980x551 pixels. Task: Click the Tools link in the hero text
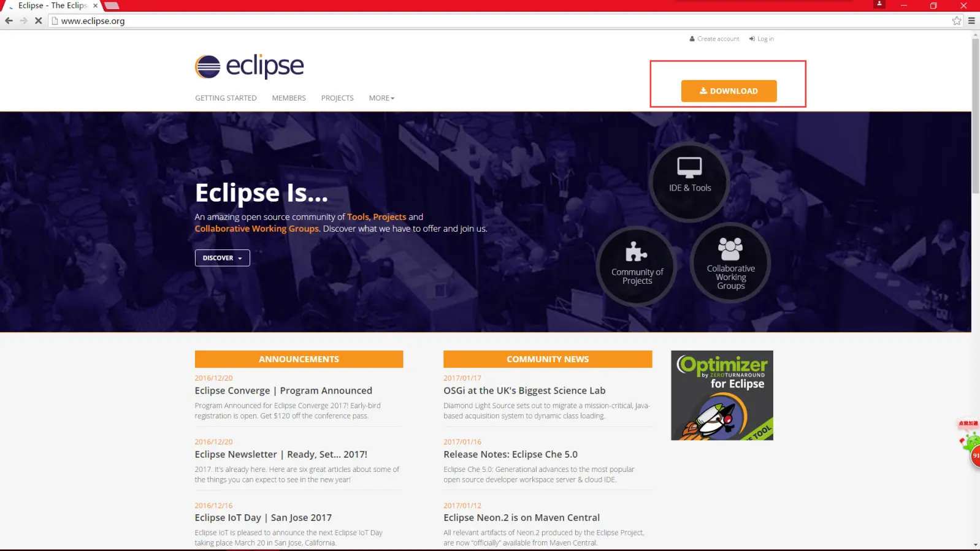(358, 217)
